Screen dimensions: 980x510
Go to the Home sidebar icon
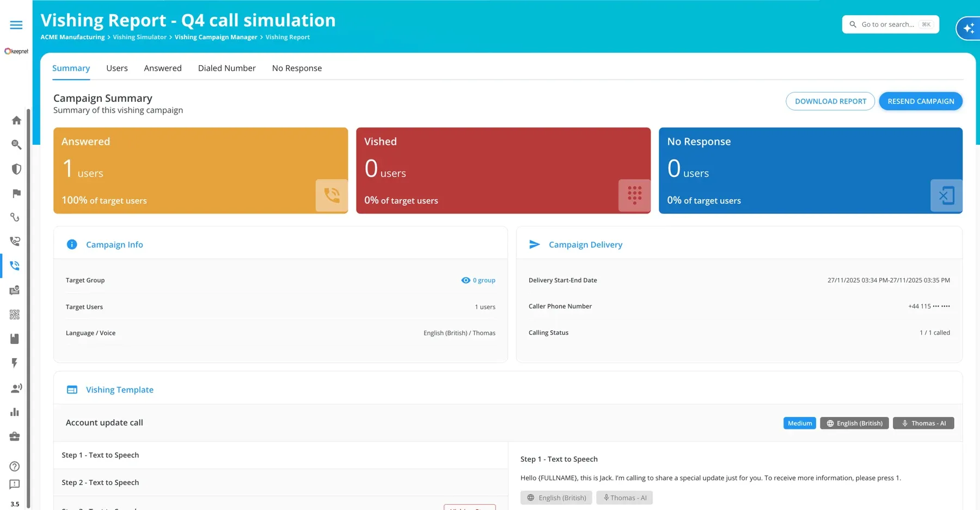[16, 120]
